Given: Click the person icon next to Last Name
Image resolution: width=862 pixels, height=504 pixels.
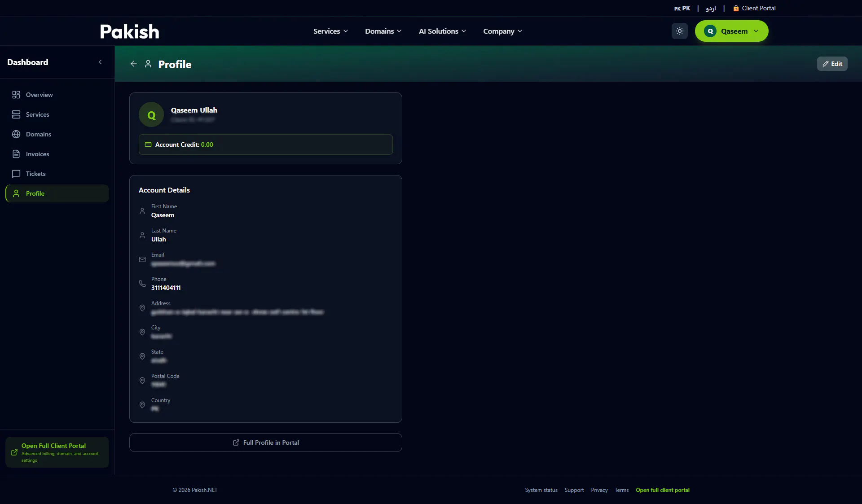Looking at the screenshot, I should pyautogui.click(x=142, y=235).
